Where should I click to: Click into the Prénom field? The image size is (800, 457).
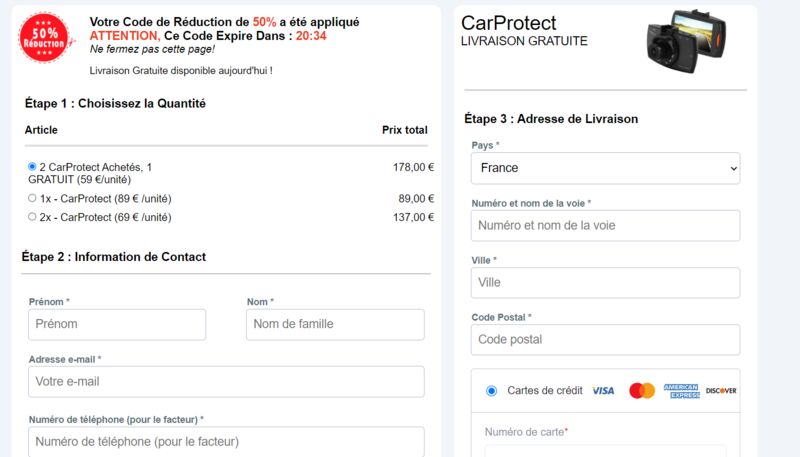(117, 324)
